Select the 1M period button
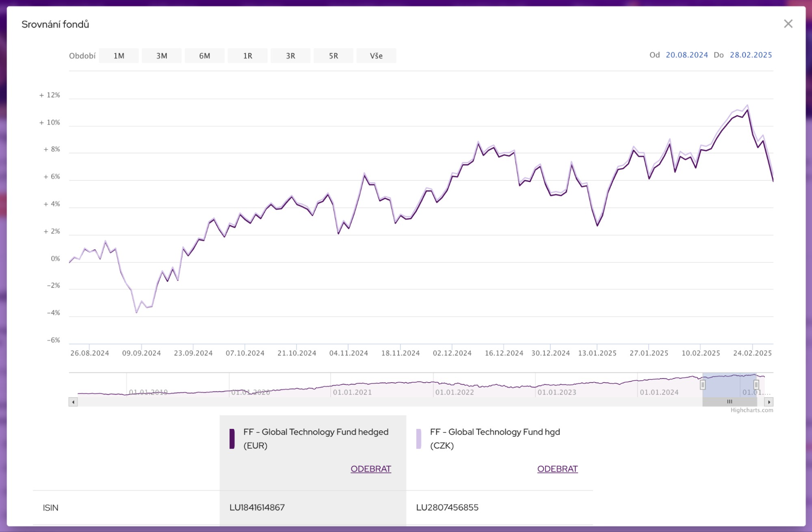 pyautogui.click(x=119, y=56)
